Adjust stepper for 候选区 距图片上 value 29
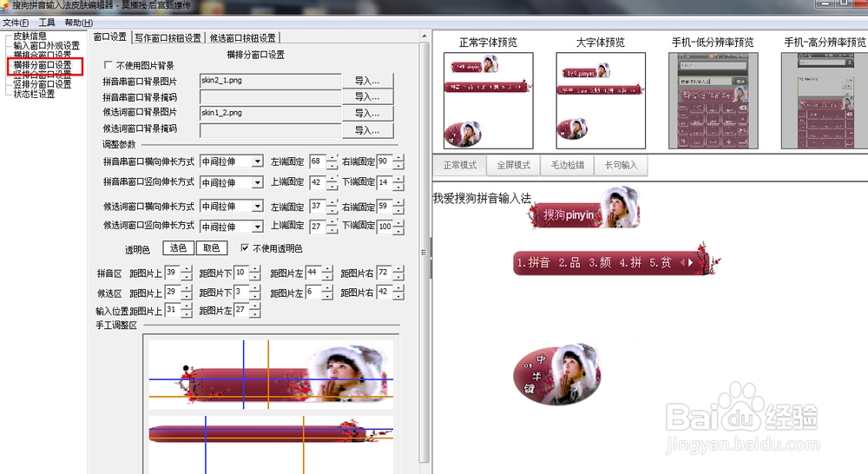Viewport: 868px width, 474px height. 187,292
